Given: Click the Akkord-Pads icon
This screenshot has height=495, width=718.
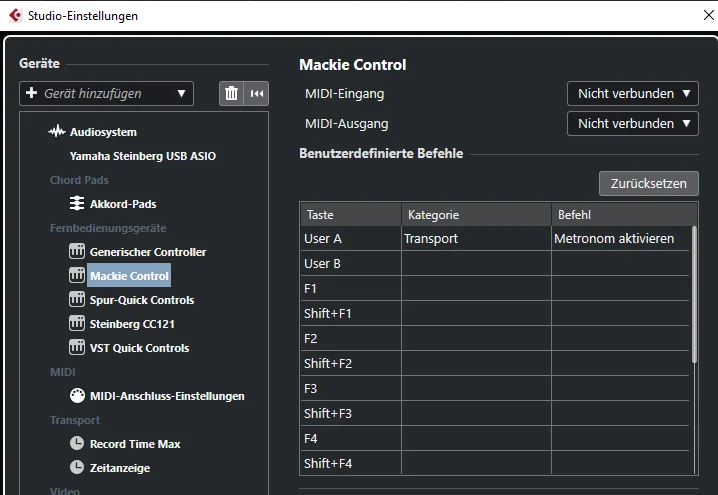Looking at the screenshot, I should 77,203.
